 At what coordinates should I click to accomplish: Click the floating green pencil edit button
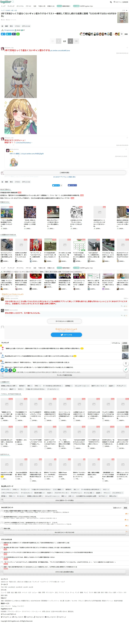click(126, 369)
